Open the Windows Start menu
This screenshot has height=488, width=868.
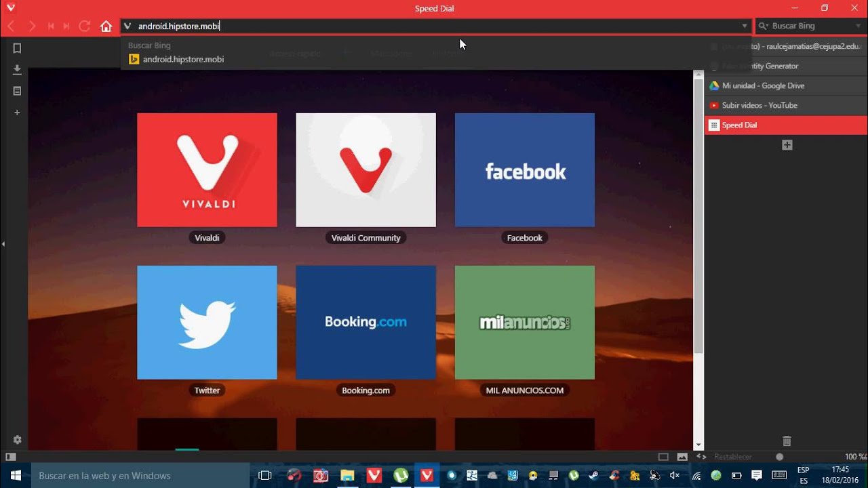(x=16, y=475)
